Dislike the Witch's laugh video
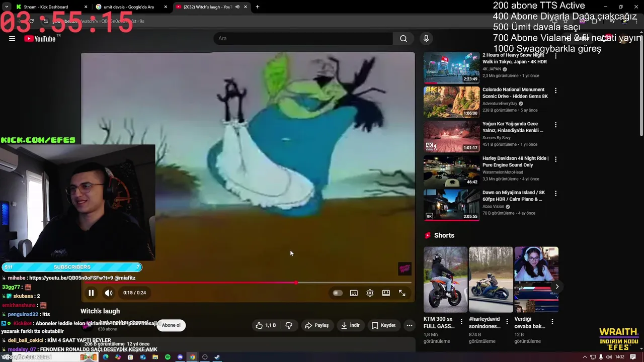The image size is (644, 362). [x=289, y=325]
